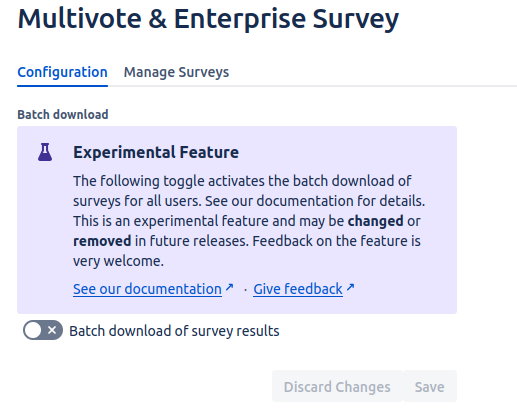Click the bold word 'removed'
The image size is (517, 413).
(x=102, y=241)
